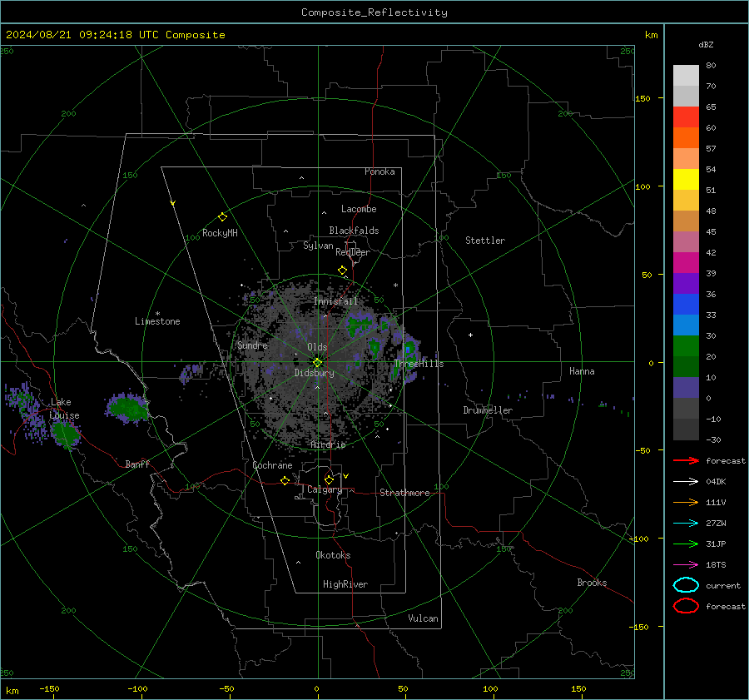Click the green radar echo west of Banff
Image resolution: width=749 pixels, height=700 pixels.
pyautogui.click(x=127, y=408)
